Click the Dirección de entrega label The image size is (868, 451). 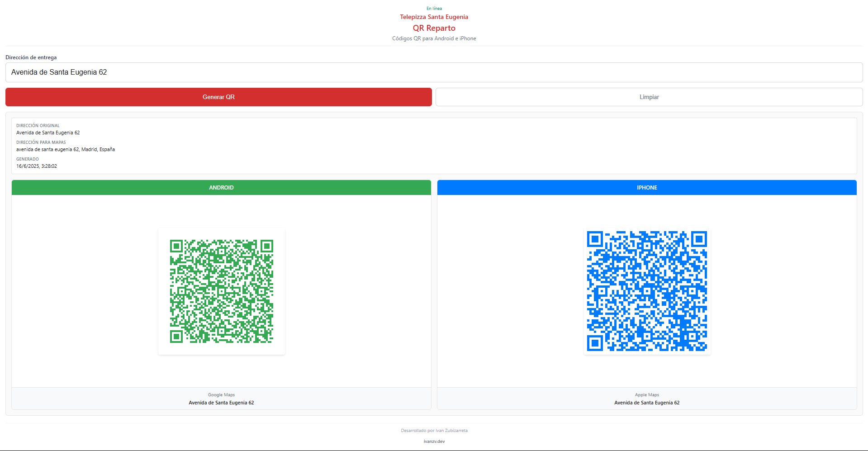31,57
